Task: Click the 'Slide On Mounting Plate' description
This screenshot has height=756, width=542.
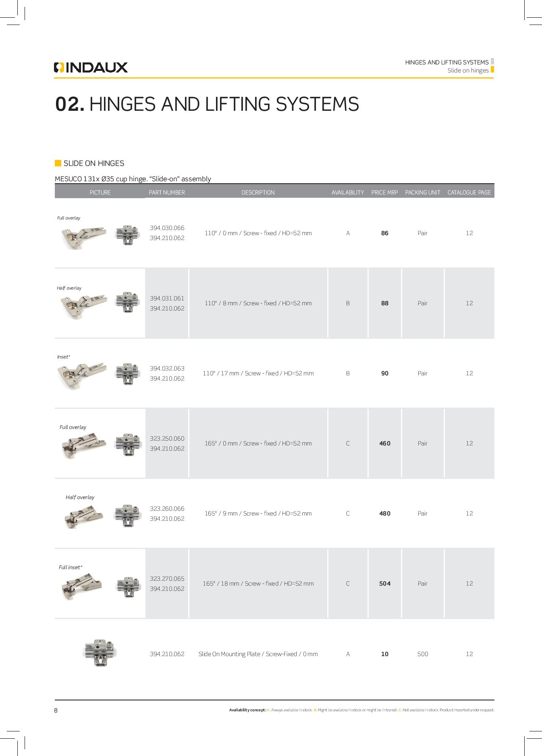Action: 258,654
